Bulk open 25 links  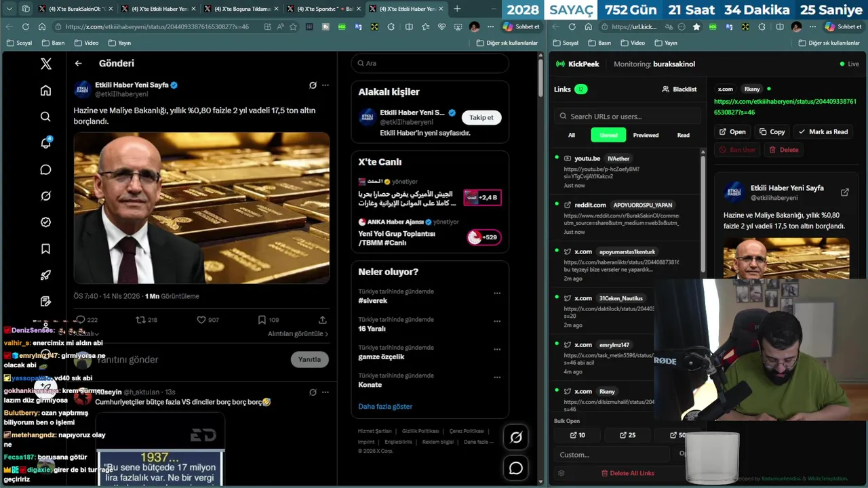point(628,435)
